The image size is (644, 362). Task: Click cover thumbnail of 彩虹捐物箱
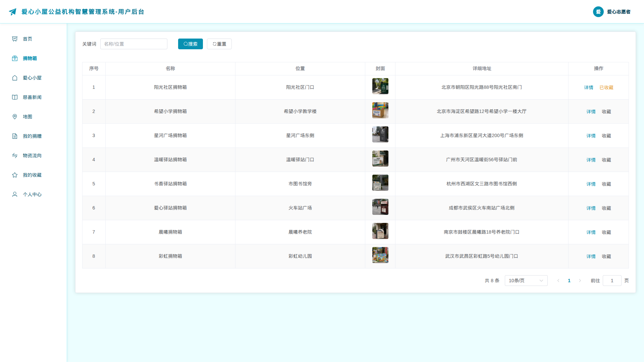click(380, 255)
